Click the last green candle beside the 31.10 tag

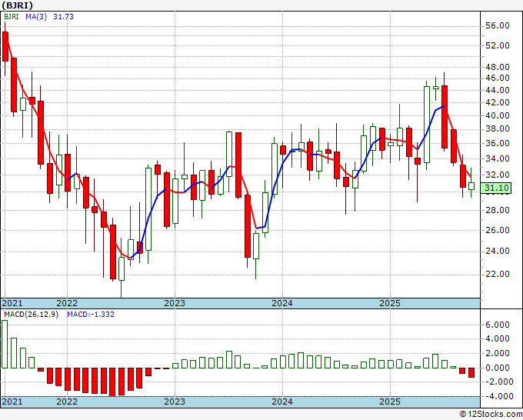[x=471, y=185]
